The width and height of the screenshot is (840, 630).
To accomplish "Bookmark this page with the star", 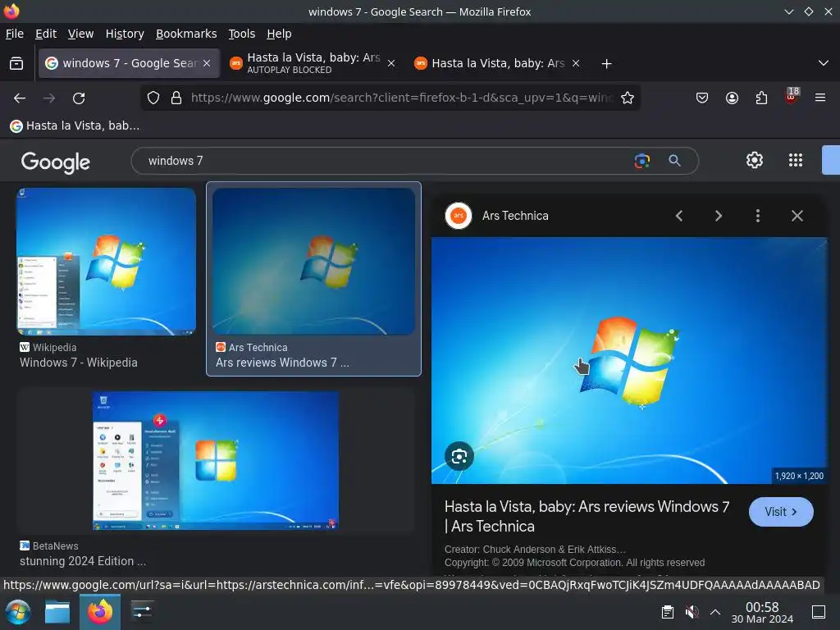I will [628, 98].
